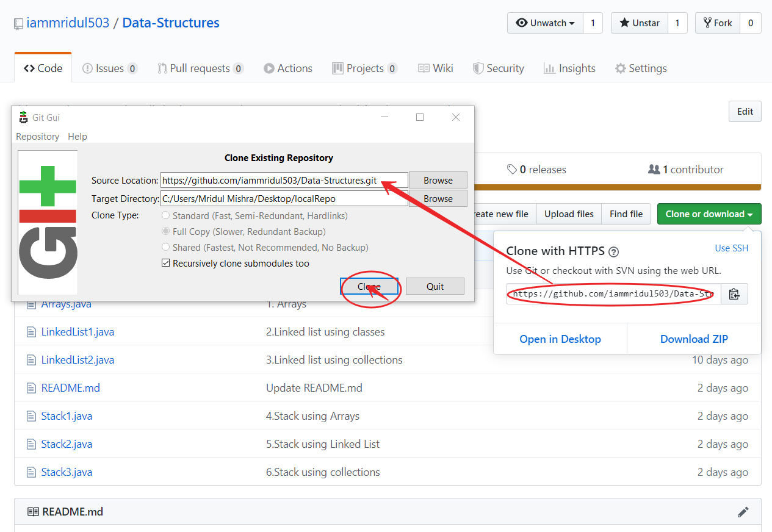Click the contributors people icon
The width and height of the screenshot is (772, 532).
click(654, 170)
